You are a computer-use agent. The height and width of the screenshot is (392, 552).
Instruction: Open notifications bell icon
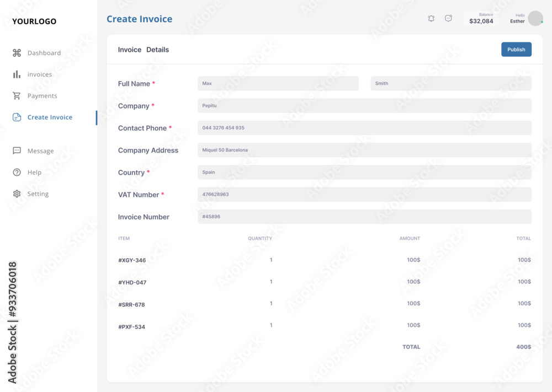pyautogui.click(x=431, y=18)
